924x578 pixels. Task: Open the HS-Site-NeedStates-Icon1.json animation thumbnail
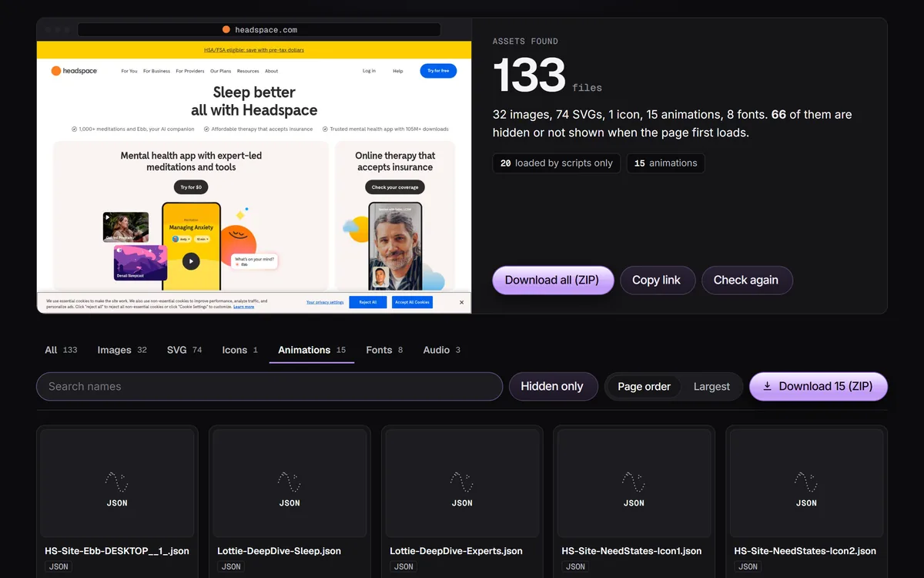[634, 483]
